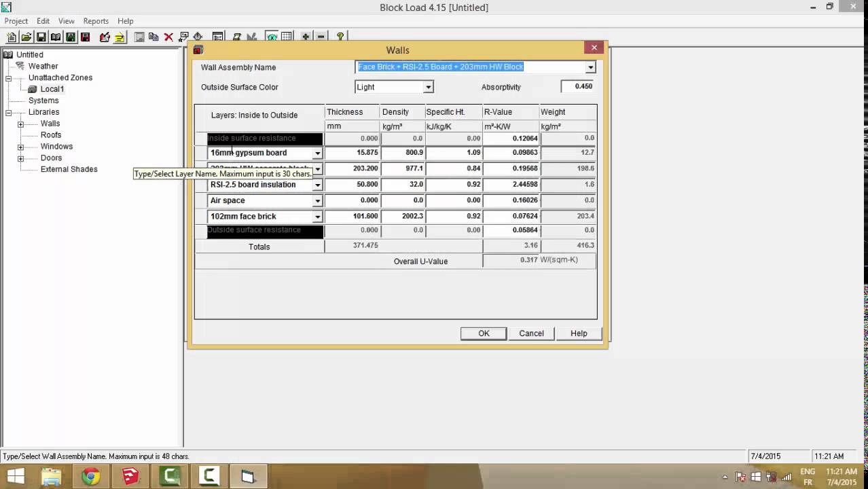Open SketchUp from the taskbar
868x489 pixels.
(130, 477)
